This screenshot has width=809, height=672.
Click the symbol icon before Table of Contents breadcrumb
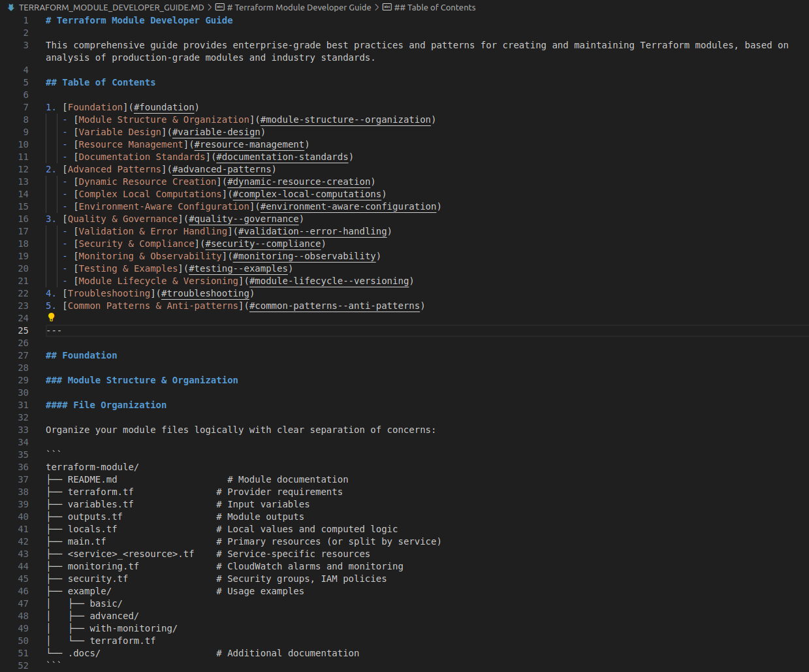click(387, 7)
